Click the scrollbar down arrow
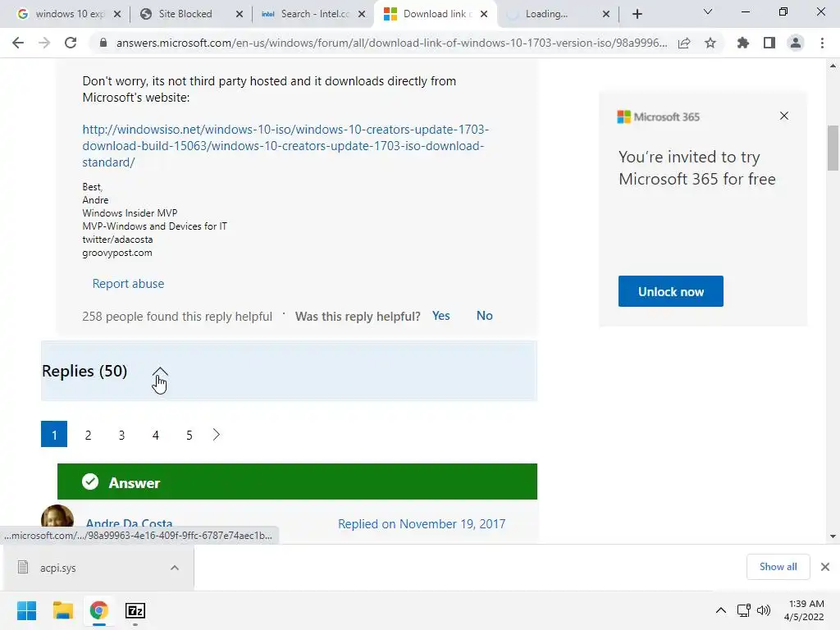This screenshot has width=840, height=630. pos(833,536)
